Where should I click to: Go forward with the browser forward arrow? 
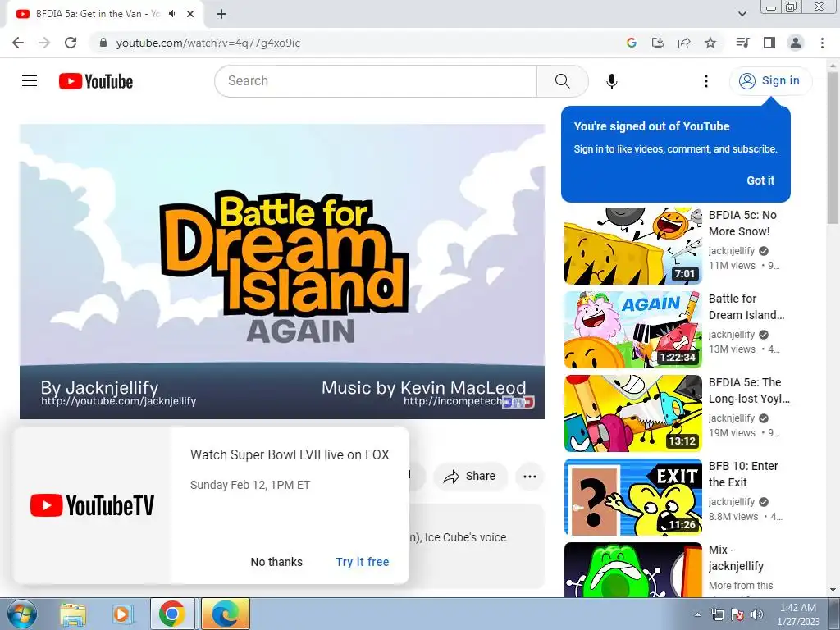[44, 43]
